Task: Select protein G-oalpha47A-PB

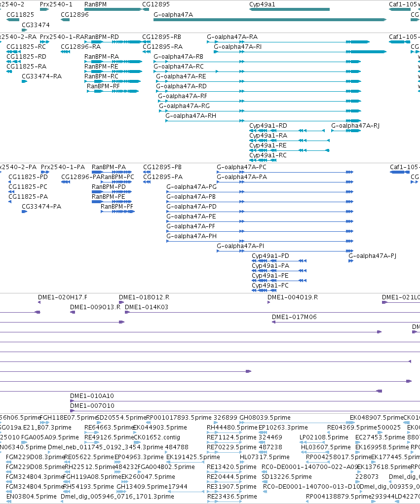Action: (x=191, y=197)
